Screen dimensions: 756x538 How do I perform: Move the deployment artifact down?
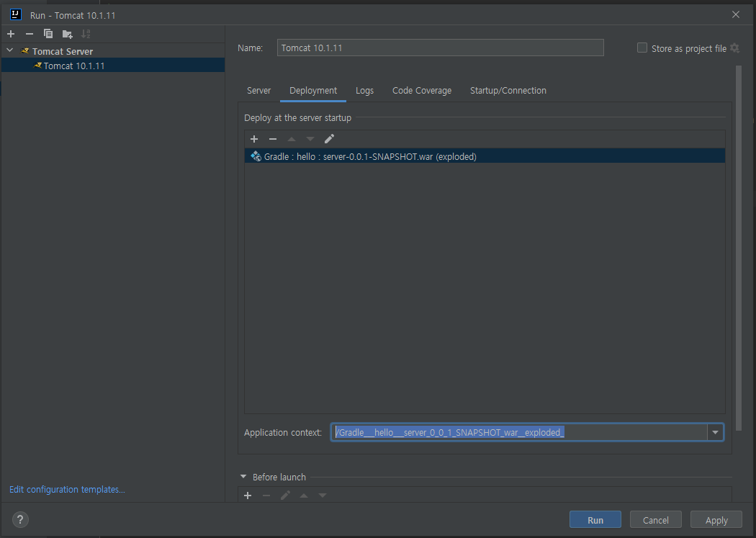coord(310,139)
